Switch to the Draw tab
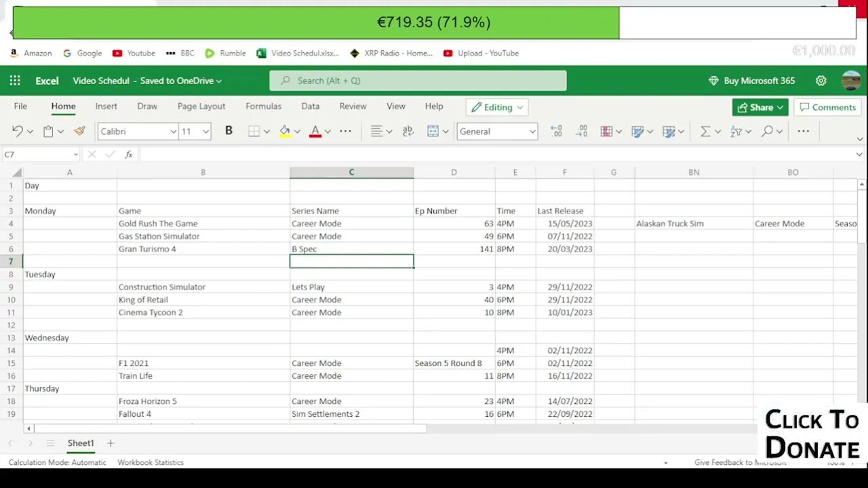The width and height of the screenshot is (868, 488). tap(147, 106)
